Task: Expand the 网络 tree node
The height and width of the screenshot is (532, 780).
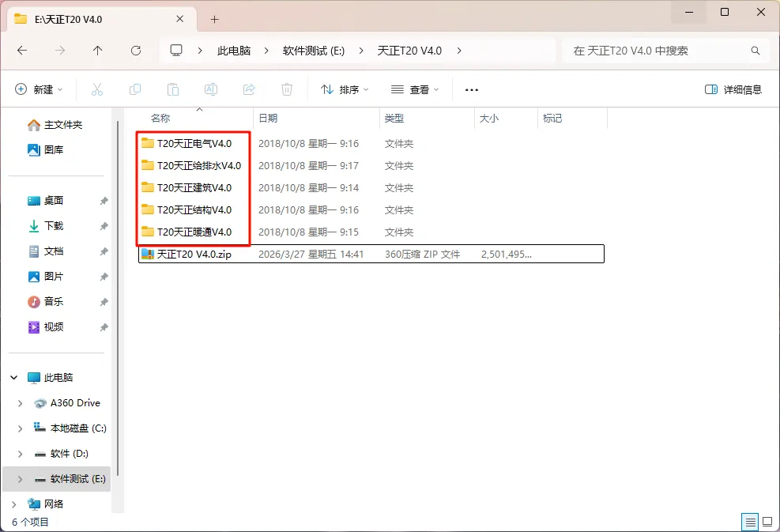Action: pyautogui.click(x=14, y=504)
